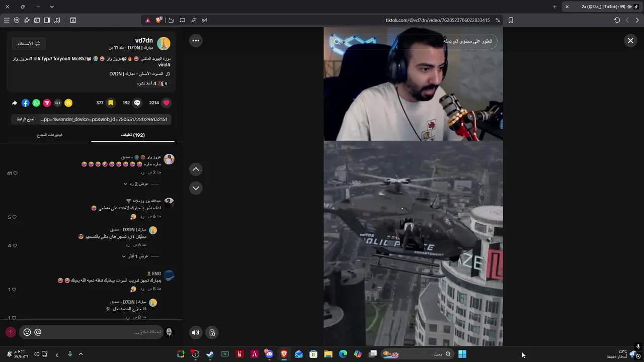This screenshot has height=362, width=644.
Task: Open the عزوز واو commenter avatar
Action: point(169,159)
